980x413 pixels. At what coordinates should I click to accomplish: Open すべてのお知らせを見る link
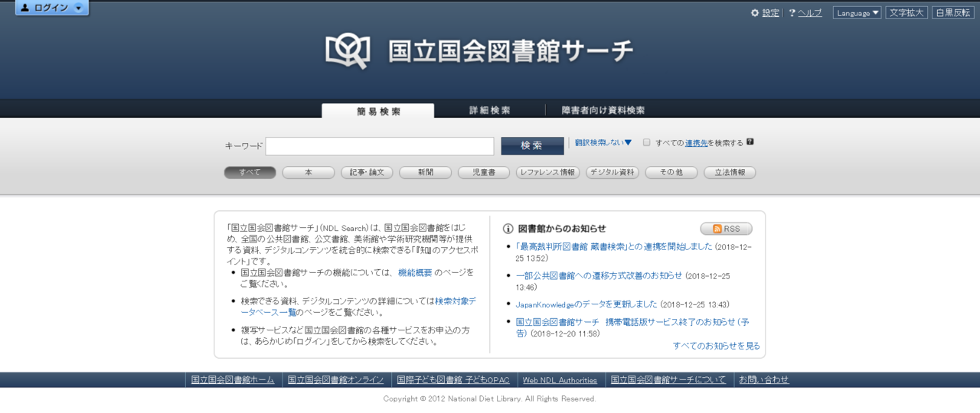pyautogui.click(x=717, y=346)
